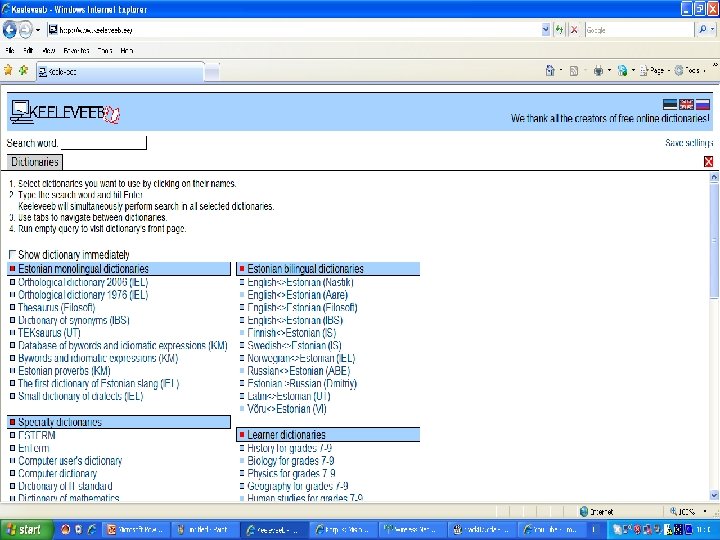
Task: Toggle Specialty dictionaries group marker
Action: 12,422
